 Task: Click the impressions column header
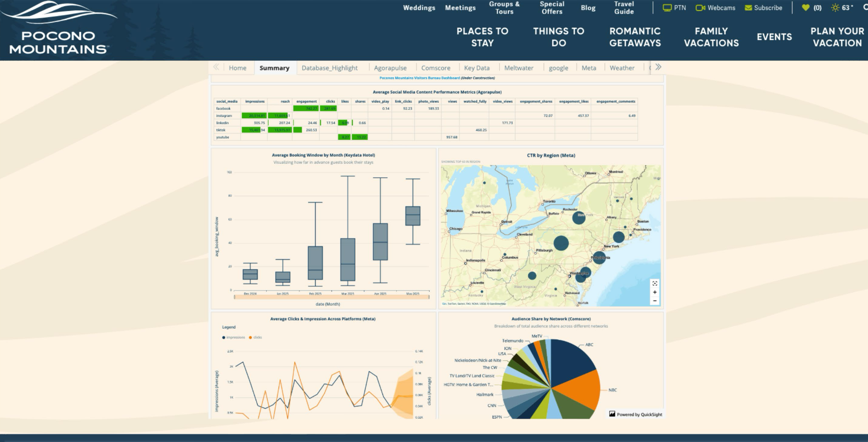[255, 101]
